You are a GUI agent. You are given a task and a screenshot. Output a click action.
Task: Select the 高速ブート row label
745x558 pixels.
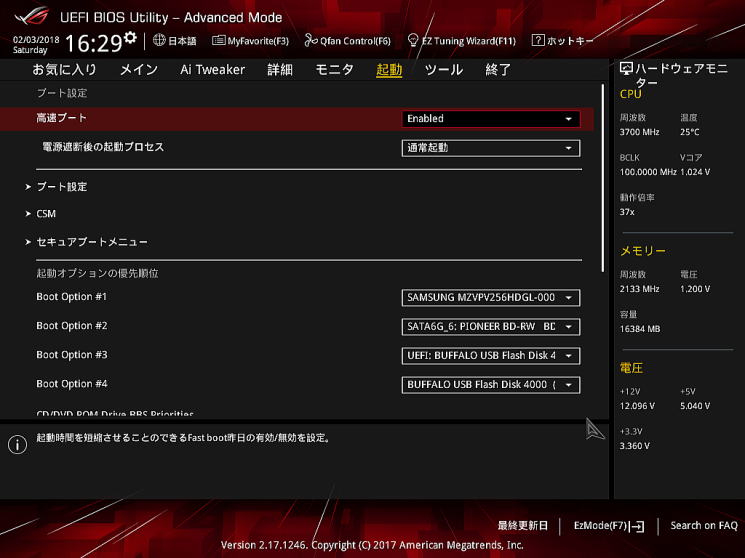pos(61,117)
